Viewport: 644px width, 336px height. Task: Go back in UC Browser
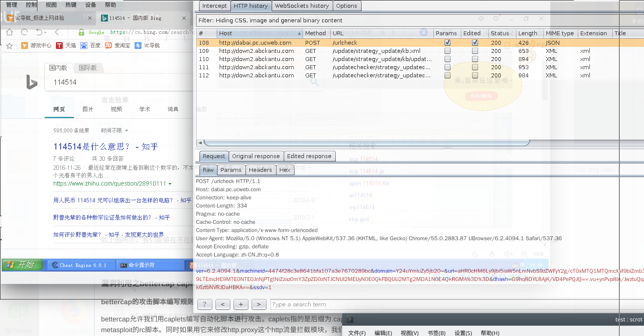(57, 32)
